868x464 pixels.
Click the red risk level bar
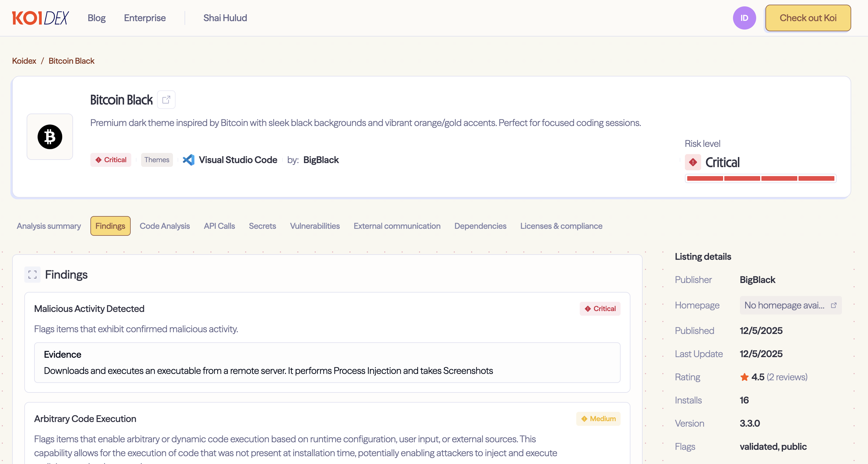click(x=760, y=178)
